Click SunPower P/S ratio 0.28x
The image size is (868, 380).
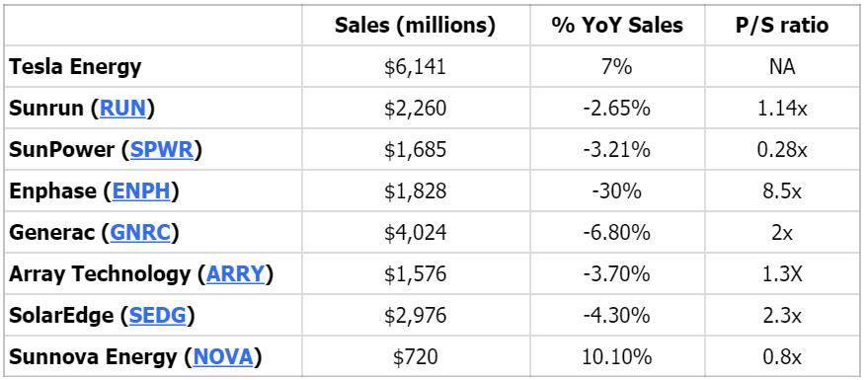(782, 150)
